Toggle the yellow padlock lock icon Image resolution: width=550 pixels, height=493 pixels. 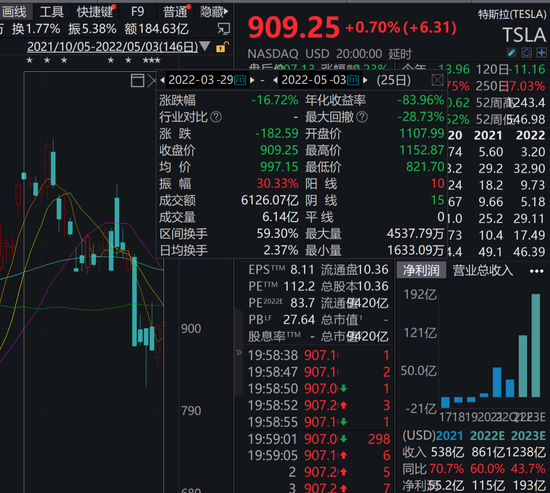[x=222, y=47]
